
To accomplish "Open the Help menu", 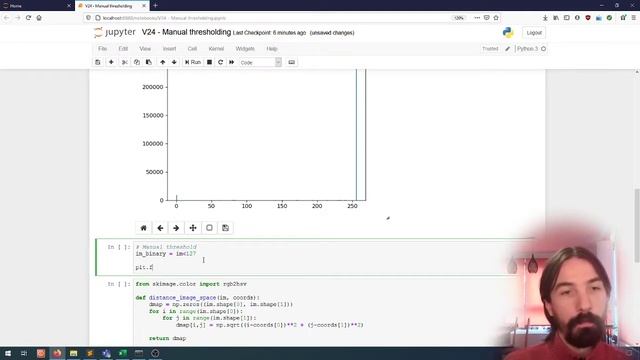I will point(272,49).
